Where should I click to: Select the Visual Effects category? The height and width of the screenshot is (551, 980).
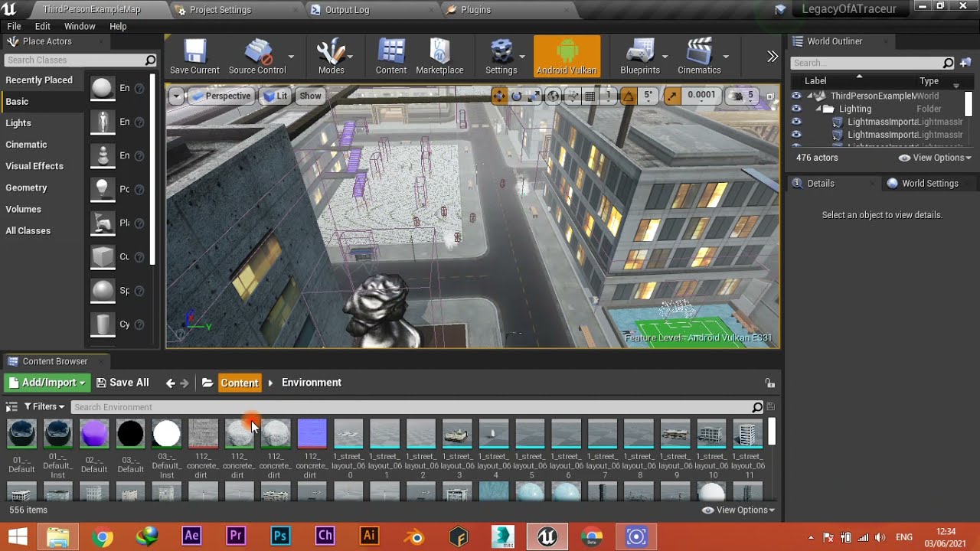[34, 166]
